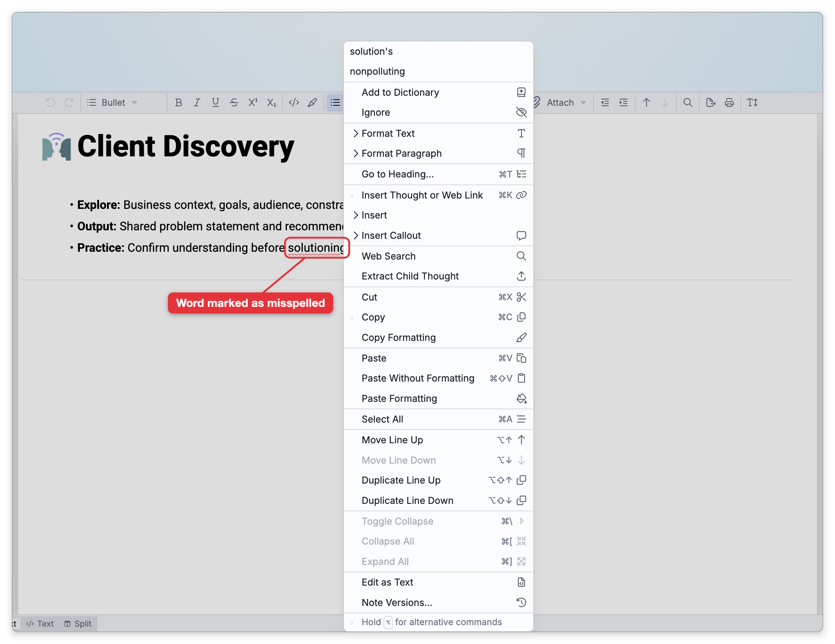Expand the Insert submenu
835x644 pixels.
[438, 215]
